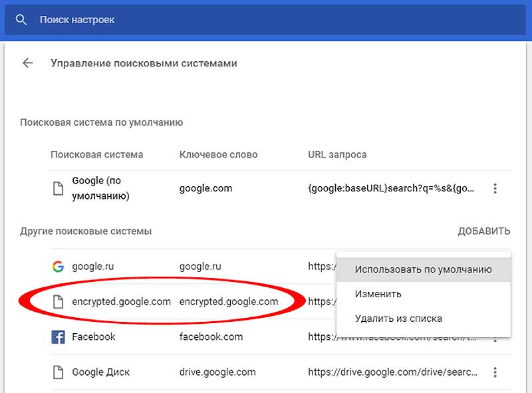Click the page icon beside Google (по умолчанию)
This screenshot has width=532, height=393.
[x=58, y=188]
